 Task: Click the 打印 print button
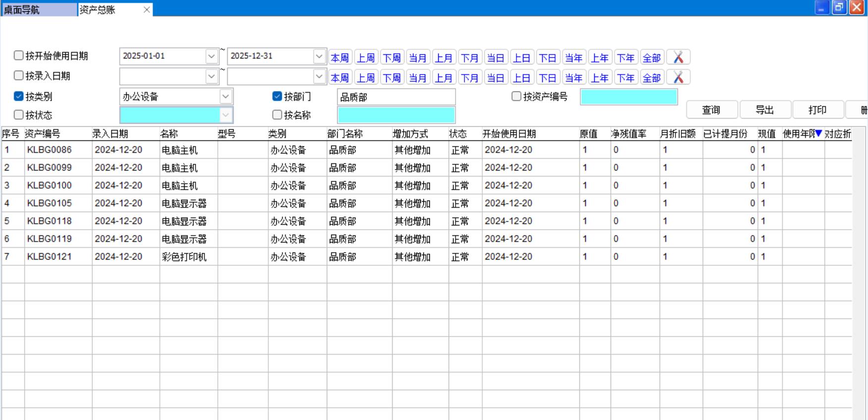coord(817,110)
